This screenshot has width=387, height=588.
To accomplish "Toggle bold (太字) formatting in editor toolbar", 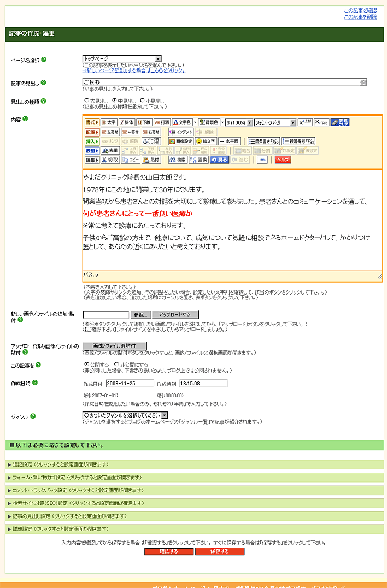I will pyautogui.click(x=109, y=122).
